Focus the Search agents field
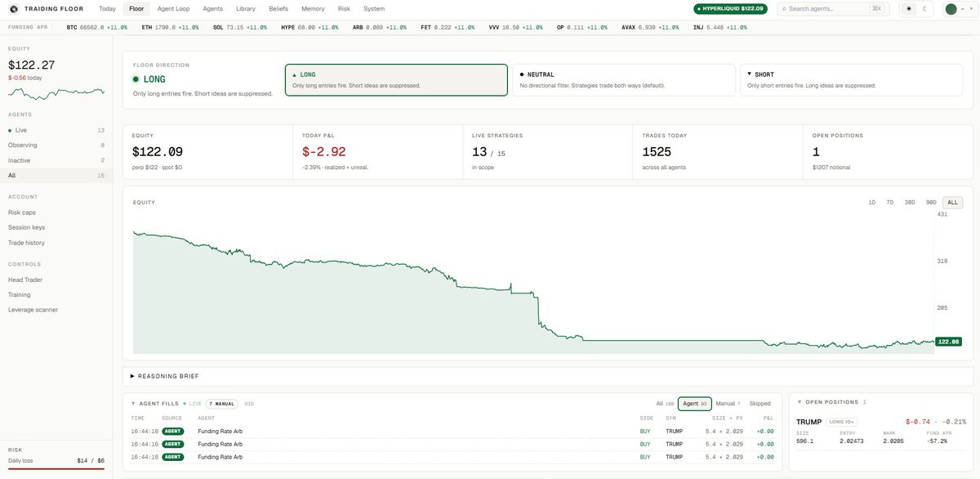Image resolution: width=980 pixels, height=479 pixels. (x=834, y=9)
